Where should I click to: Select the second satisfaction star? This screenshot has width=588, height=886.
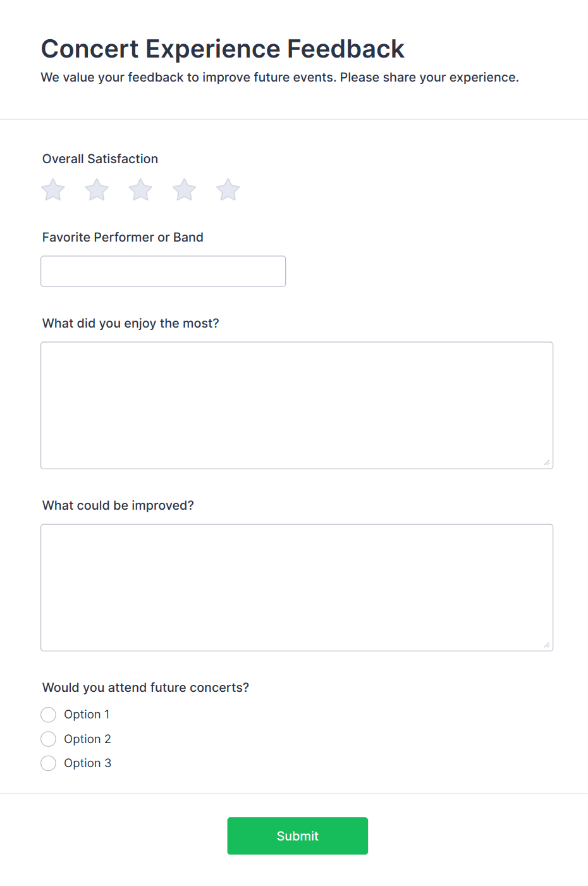point(97,190)
